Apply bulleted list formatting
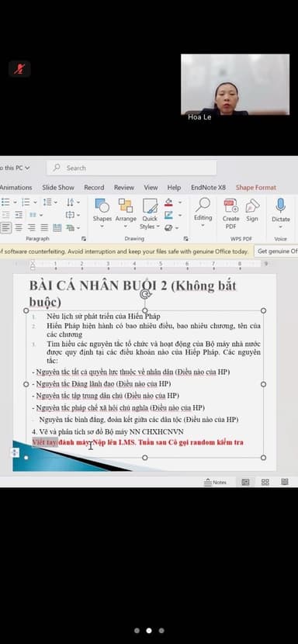298x644 pixels. point(5,202)
